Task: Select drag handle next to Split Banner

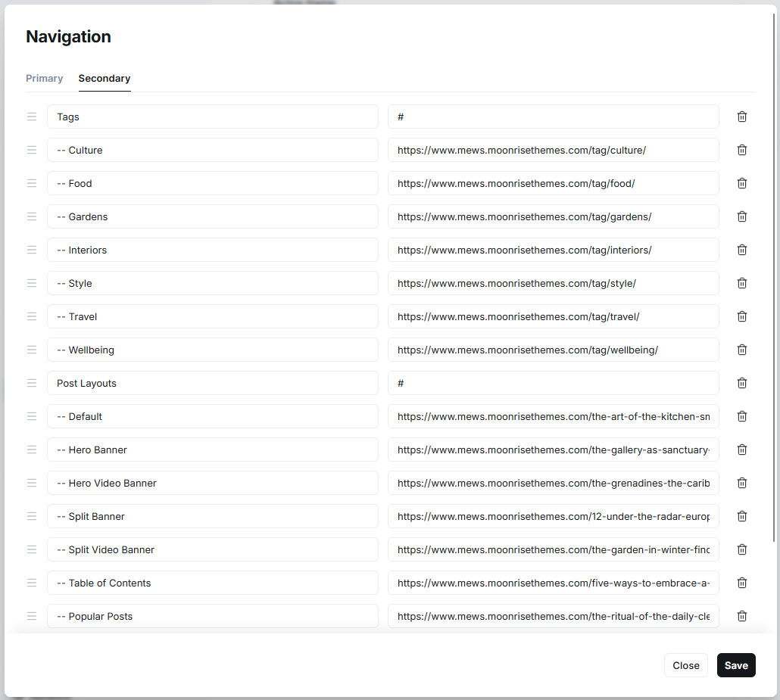Action: point(32,516)
